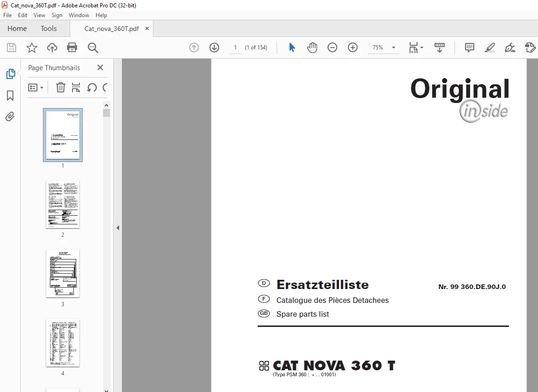Image resolution: width=538 pixels, height=392 pixels.
Task: Click 'CAT NOVA 360 T' title
Action: 334,366
